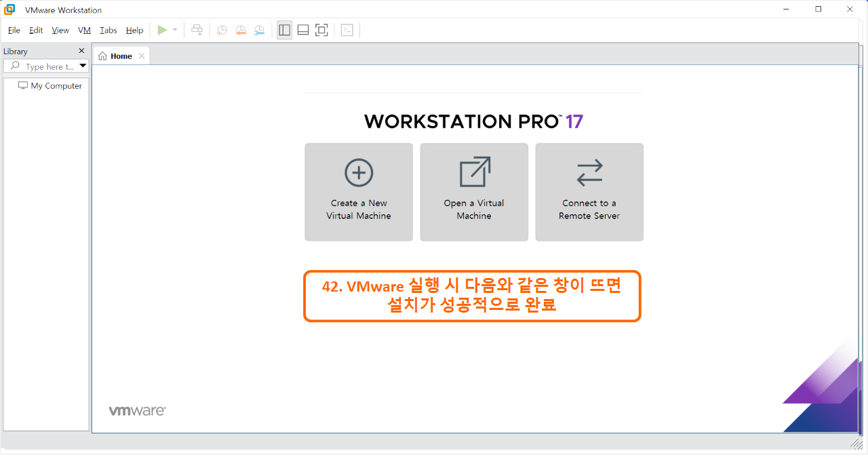This screenshot has height=455, width=868.
Task: Open the View menu
Action: coord(60,30)
